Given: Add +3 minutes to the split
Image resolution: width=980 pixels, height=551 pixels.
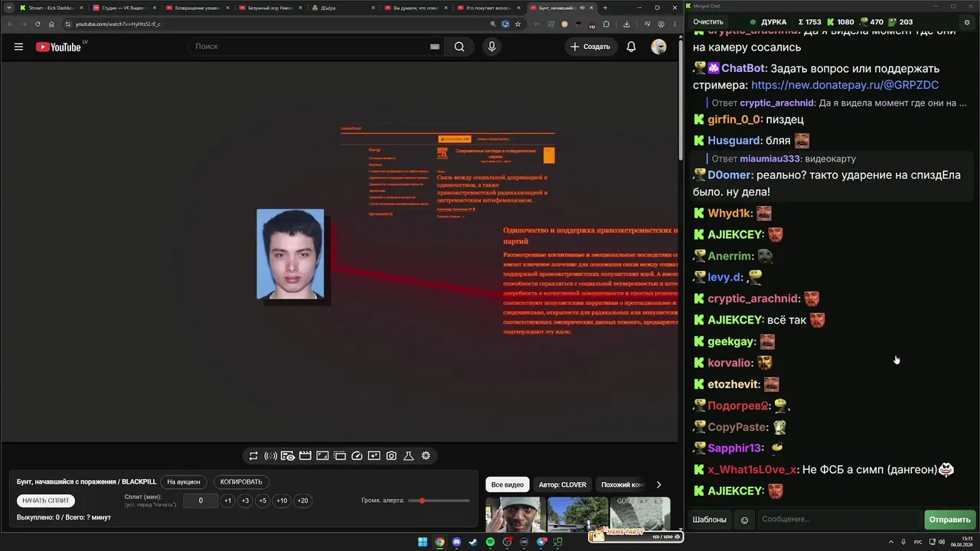Looking at the screenshot, I should [245, 500].
